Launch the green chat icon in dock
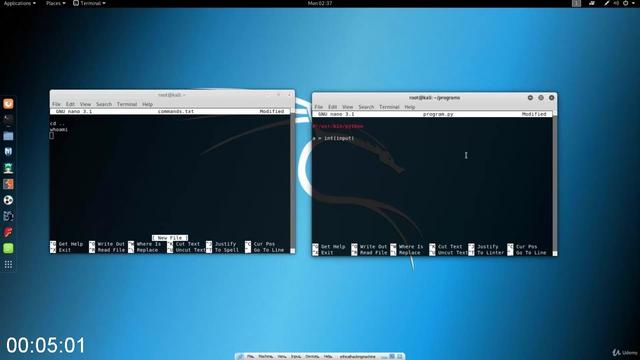640x360 pixels. 8,248
